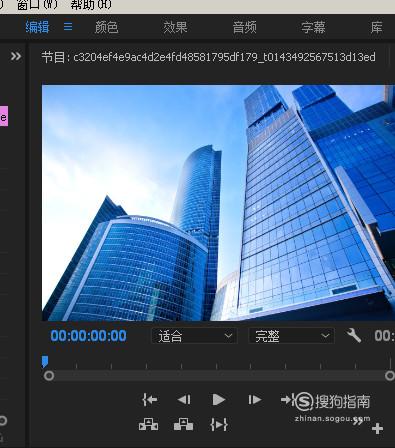Click the Extract button
Screen dimensions: 395x448
pos(183,424)
